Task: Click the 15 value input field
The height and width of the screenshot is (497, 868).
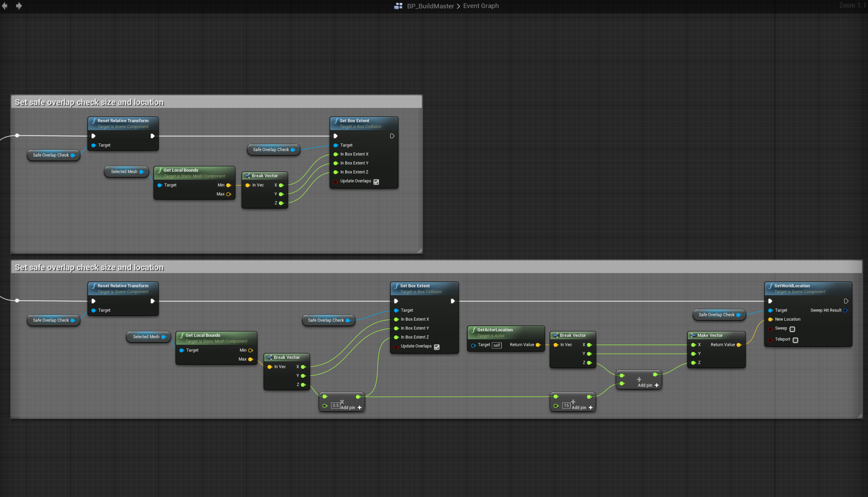Action: pyautogui.click(x=566, y=406)
